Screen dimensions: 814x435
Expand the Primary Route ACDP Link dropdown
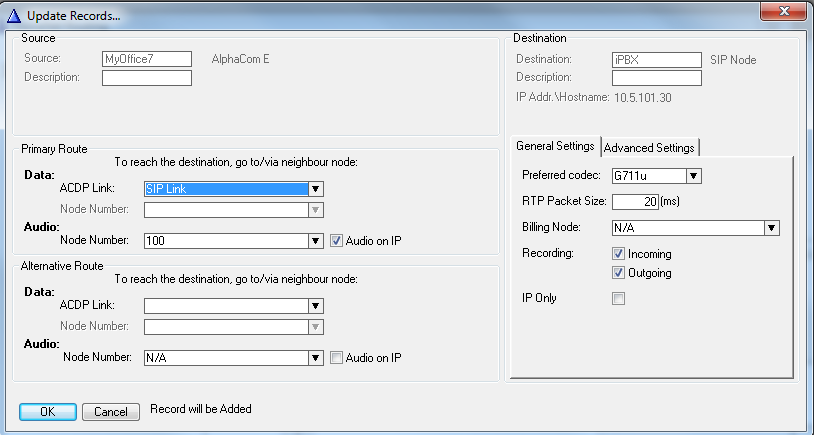pos(315,188)
